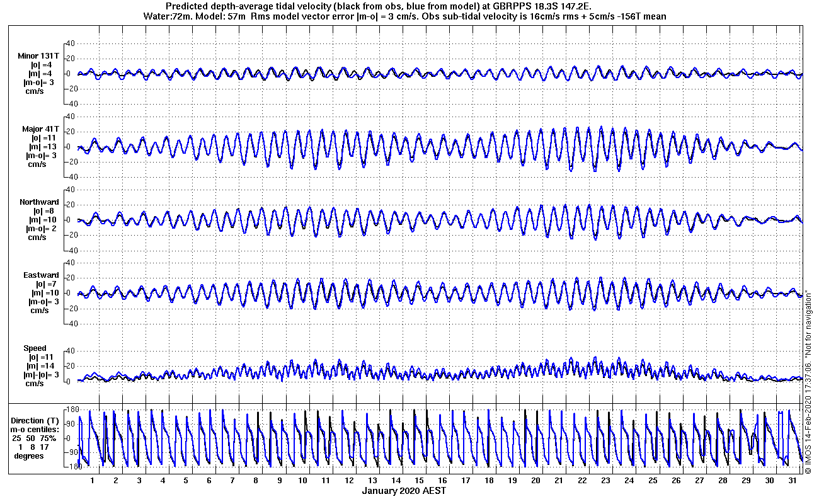Click the '1 8 17' centile values
The width and height of the screenshot is (819, 504).
(34, 447)
